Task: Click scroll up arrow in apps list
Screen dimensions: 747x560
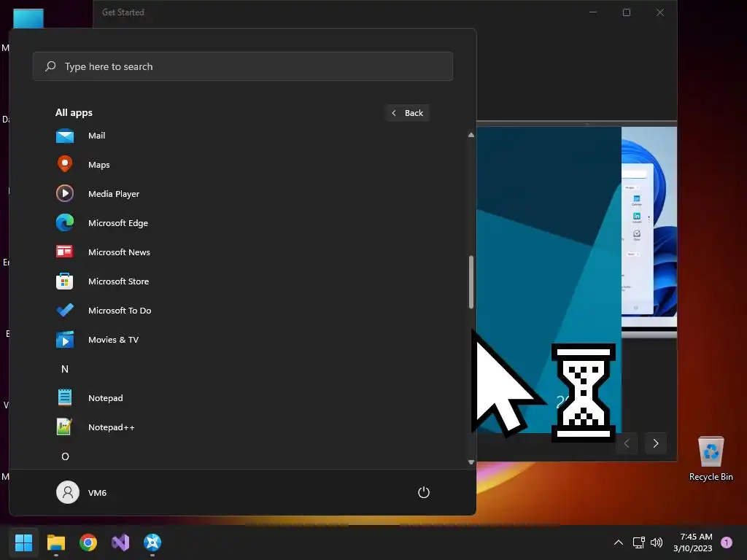Action: click(471, 135)
